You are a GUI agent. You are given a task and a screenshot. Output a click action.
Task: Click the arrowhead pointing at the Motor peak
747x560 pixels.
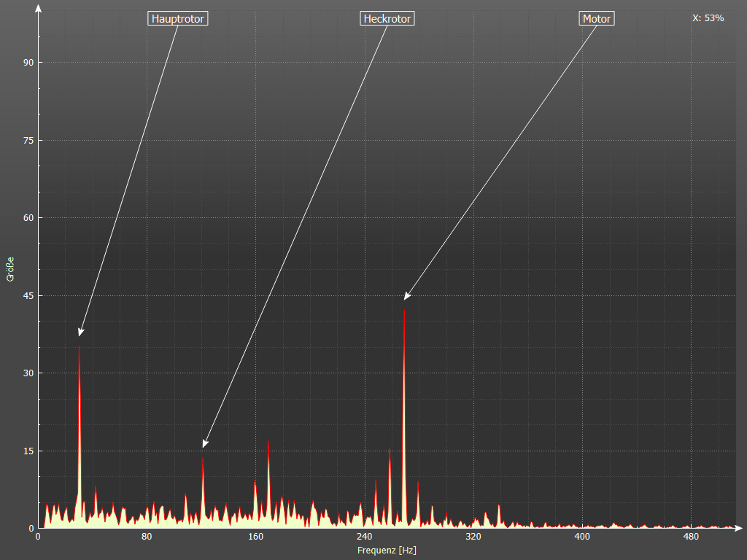tap(406, 297)
